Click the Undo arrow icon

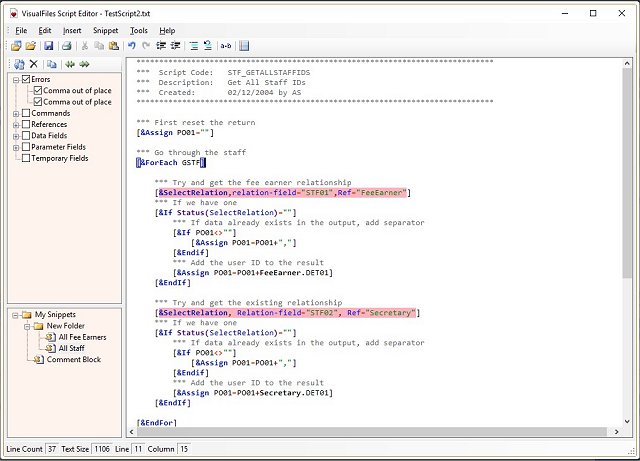click(x=131, y=46)
